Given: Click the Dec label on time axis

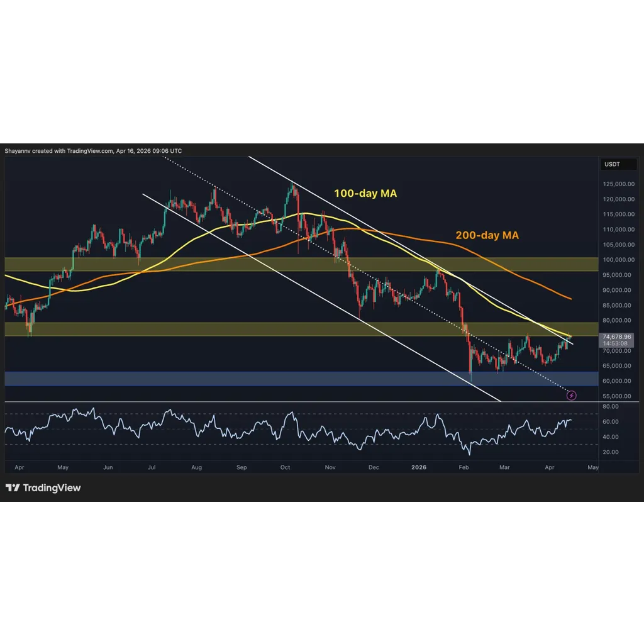Looking at the screenshot, I should (374, 467).
